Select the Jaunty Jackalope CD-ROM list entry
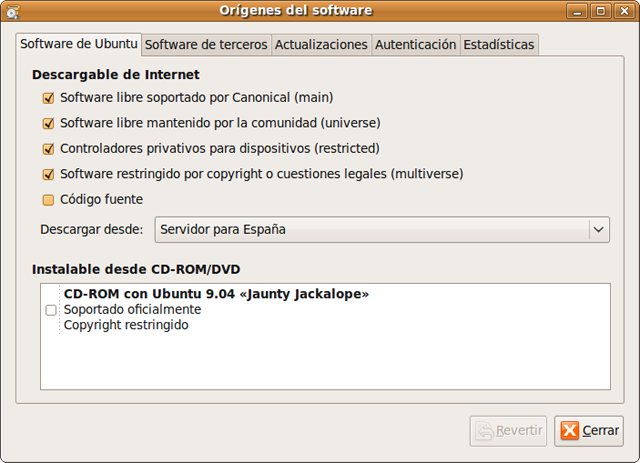 pos(216,295)
